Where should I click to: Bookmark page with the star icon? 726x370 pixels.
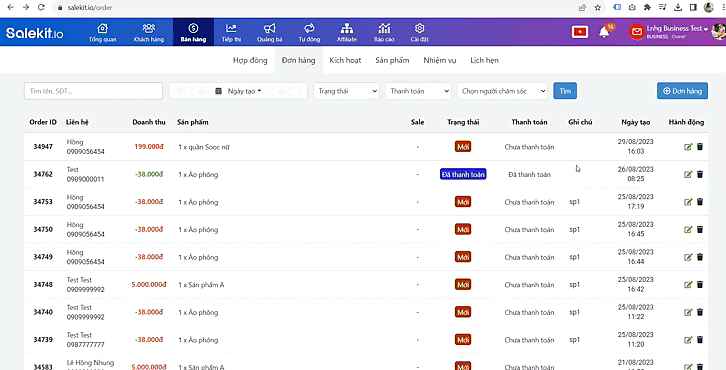coord(598,7)
